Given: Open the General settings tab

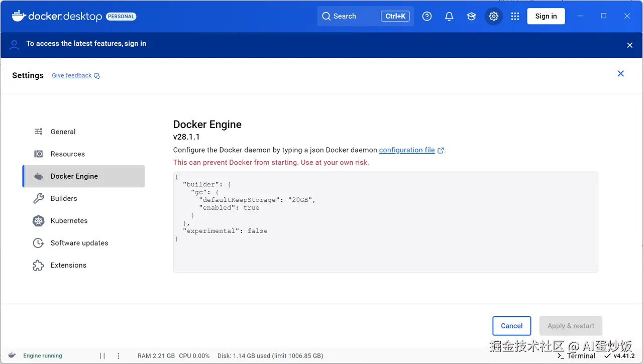Looking at the screenshot, I should 83,132.
